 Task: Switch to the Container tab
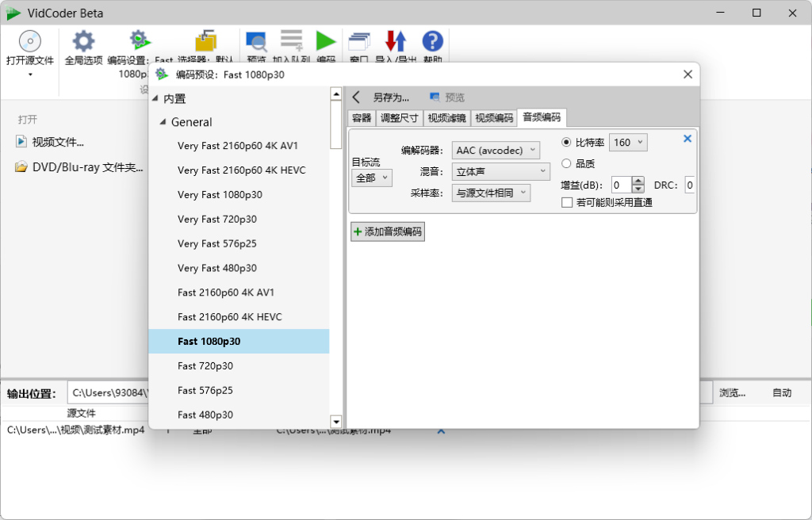coord(362,118)
